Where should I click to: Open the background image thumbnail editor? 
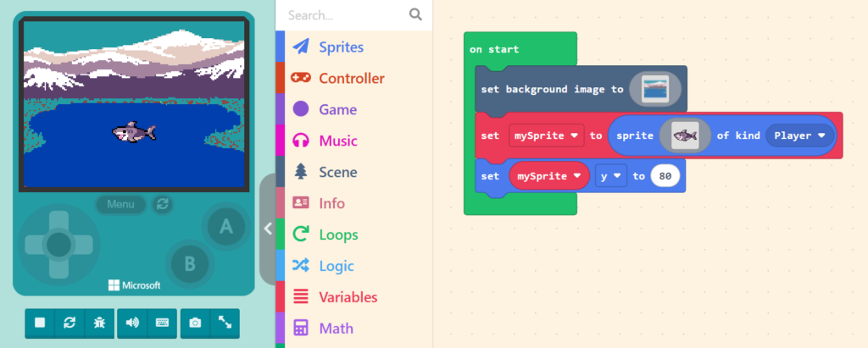click(655, 89)
